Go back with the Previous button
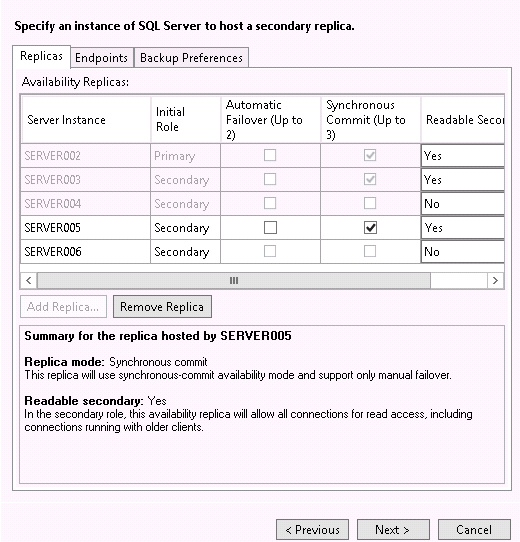The image size is (520, 542). tap(313, 530)
